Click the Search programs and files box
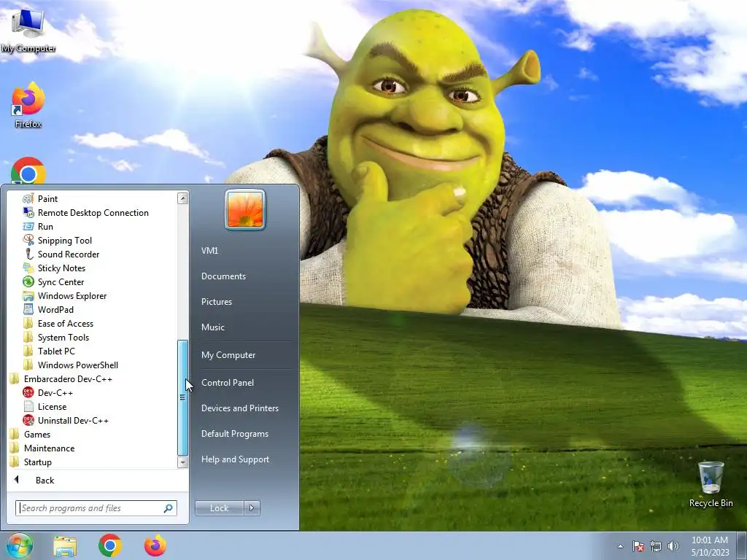 (96, 508)
